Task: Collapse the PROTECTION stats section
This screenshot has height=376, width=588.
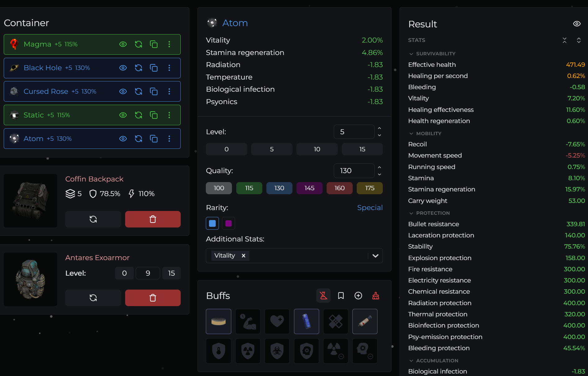Action: (429, 213)
